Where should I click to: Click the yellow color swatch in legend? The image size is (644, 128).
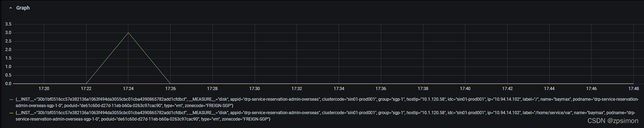(x=11, y=113)
